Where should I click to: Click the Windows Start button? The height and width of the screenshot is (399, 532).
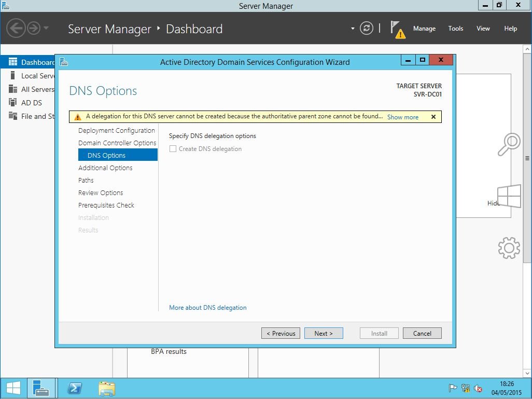(x=13, y=388)
